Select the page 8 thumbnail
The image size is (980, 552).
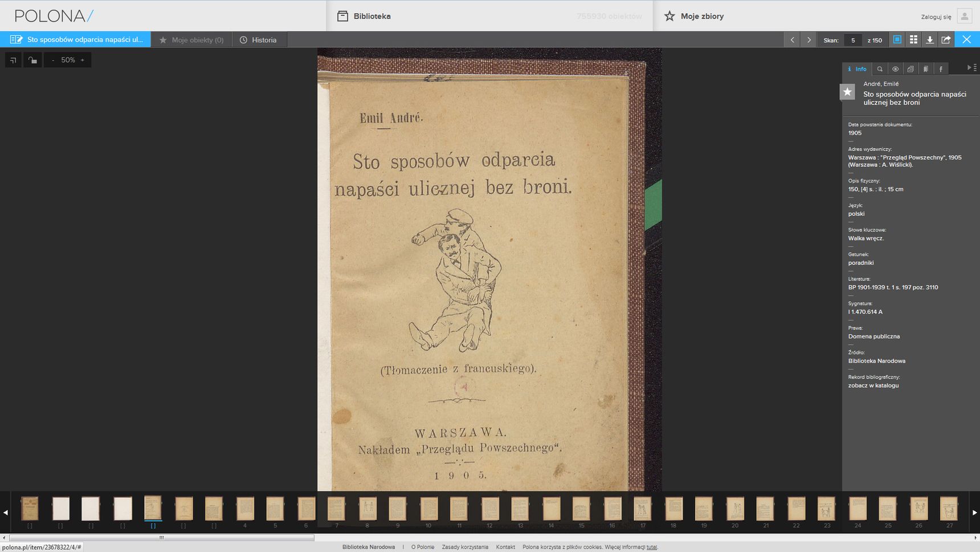click(367, 508)
